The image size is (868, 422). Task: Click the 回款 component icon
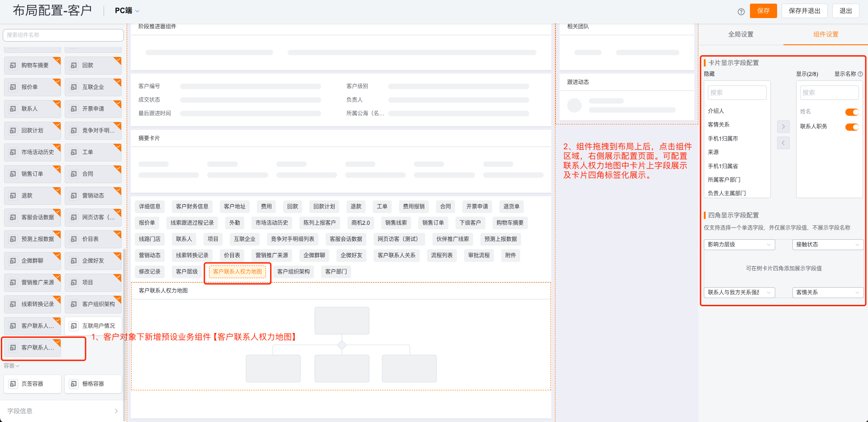coord(74,66)
